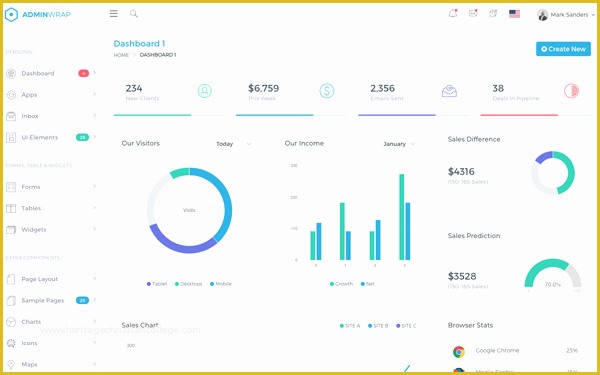Screen dimensions: 600x375
Task: Click the Sample Pages sidebar icon
Action: 11,301
